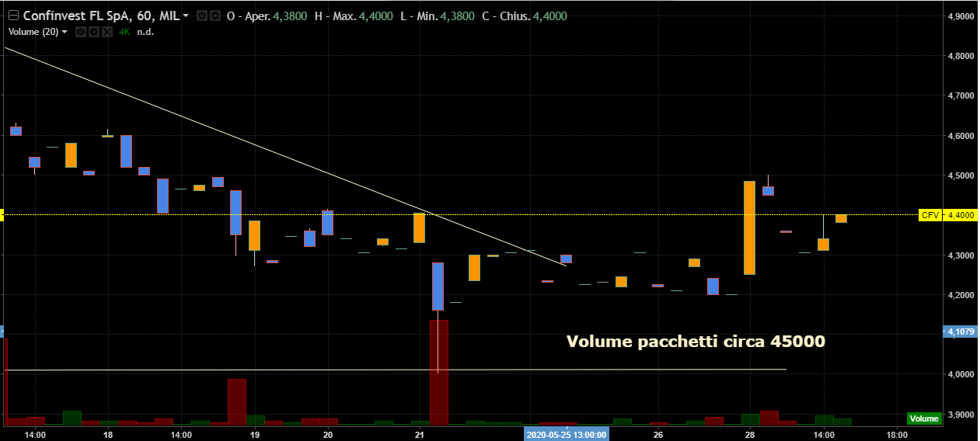Click the yellow CFV price label
The image size is (980, 441).
click(929, 215)
